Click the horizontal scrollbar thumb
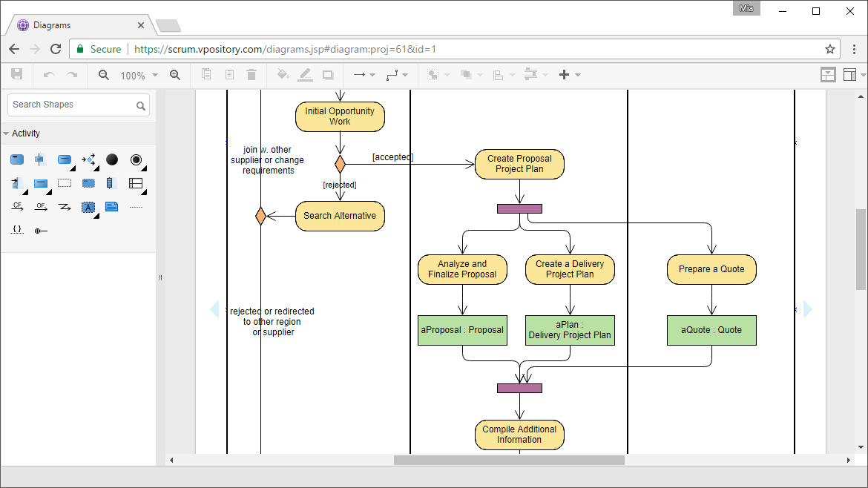Viewport: 868px width, 488px height. [x=509, y=460]
